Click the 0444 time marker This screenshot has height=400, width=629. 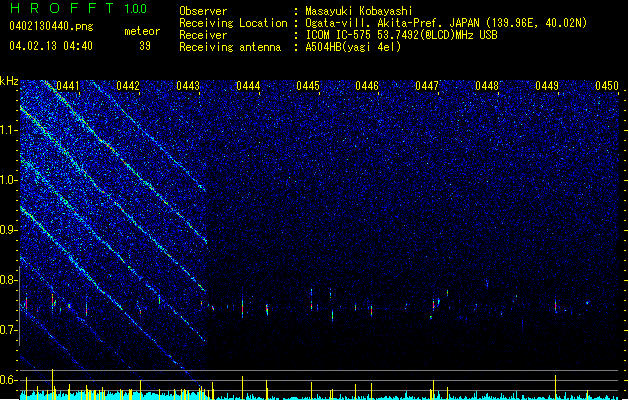pyautogui.click(x=248, y=86)
